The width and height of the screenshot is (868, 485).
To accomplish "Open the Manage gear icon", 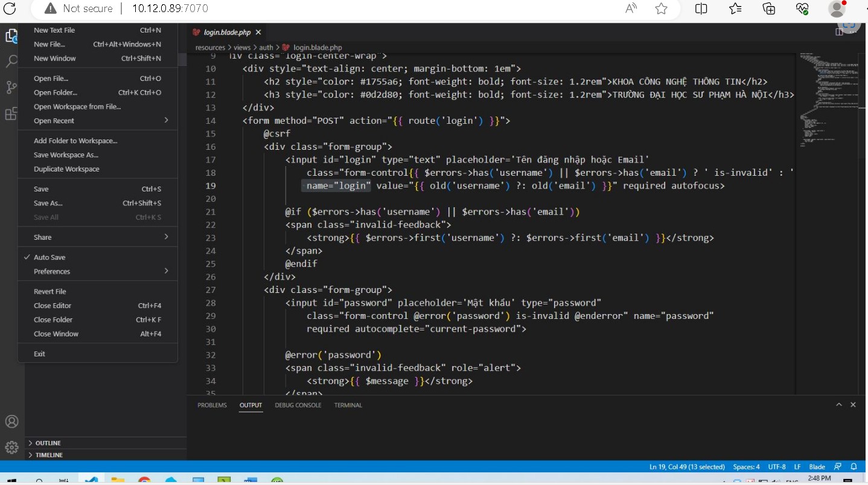I will 11,448.
